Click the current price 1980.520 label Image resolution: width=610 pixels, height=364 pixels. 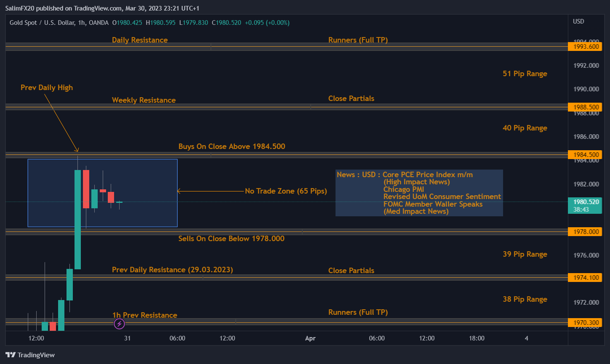(584, 202)
